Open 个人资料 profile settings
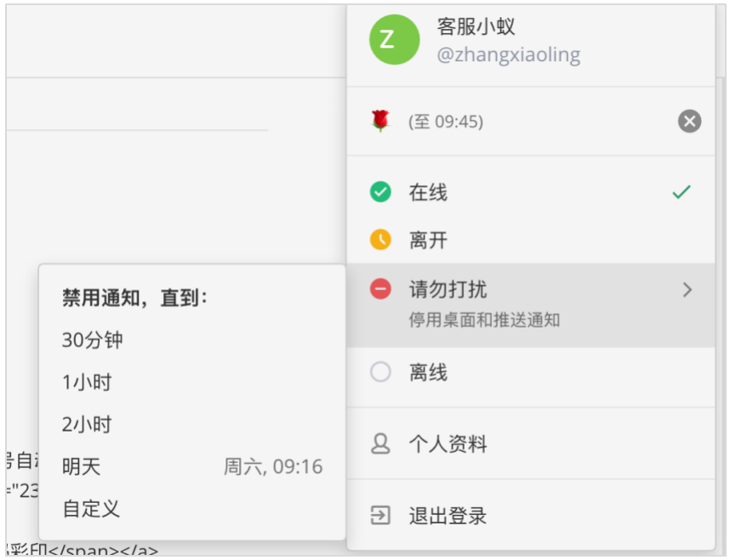 448,444
